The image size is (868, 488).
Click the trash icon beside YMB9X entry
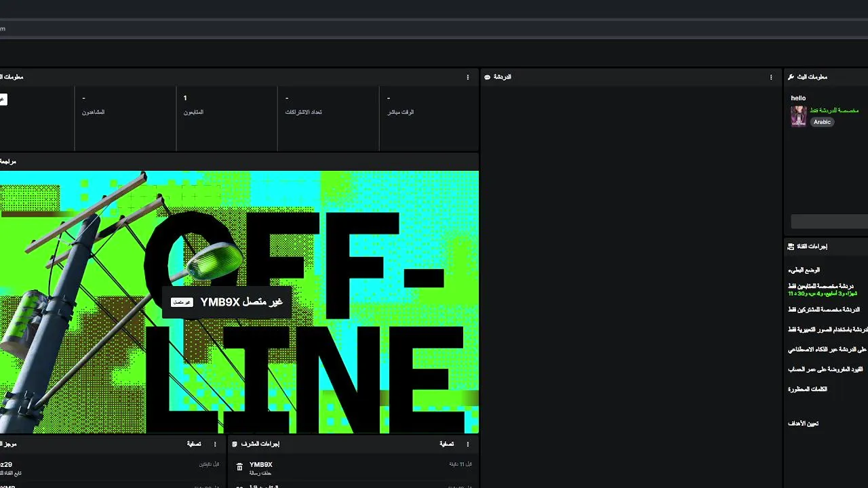[239, 467]
